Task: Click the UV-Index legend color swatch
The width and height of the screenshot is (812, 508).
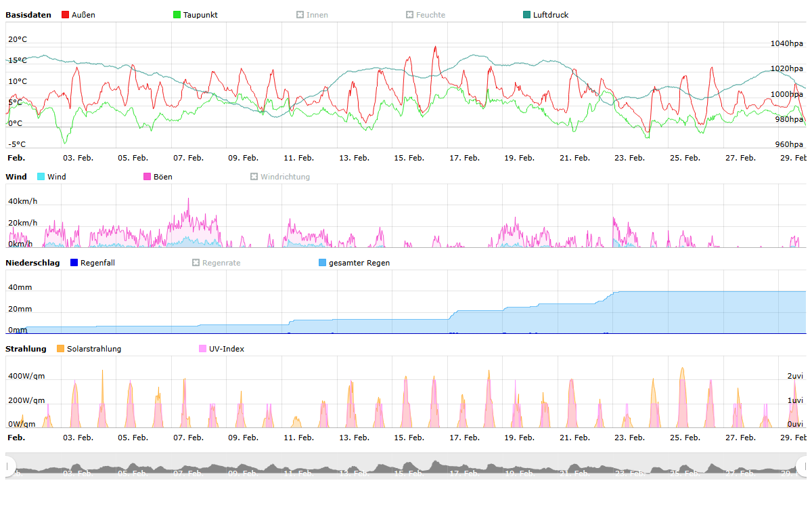Action: click(202, 349)
